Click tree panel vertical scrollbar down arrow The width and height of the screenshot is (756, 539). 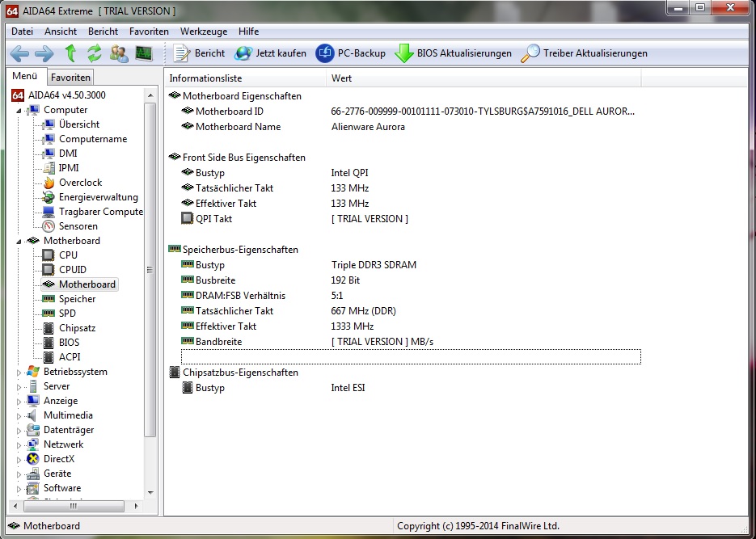click(150, 493)
